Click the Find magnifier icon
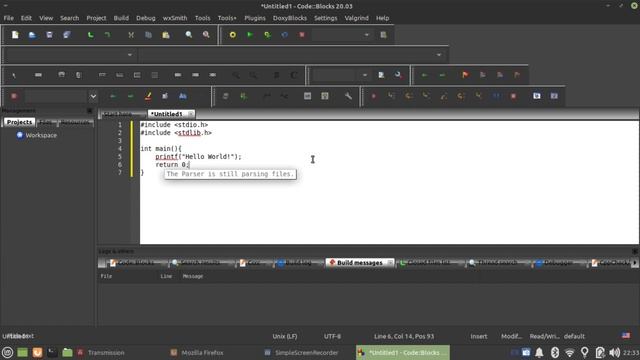 pyautogui.click(x=189, y=35)
